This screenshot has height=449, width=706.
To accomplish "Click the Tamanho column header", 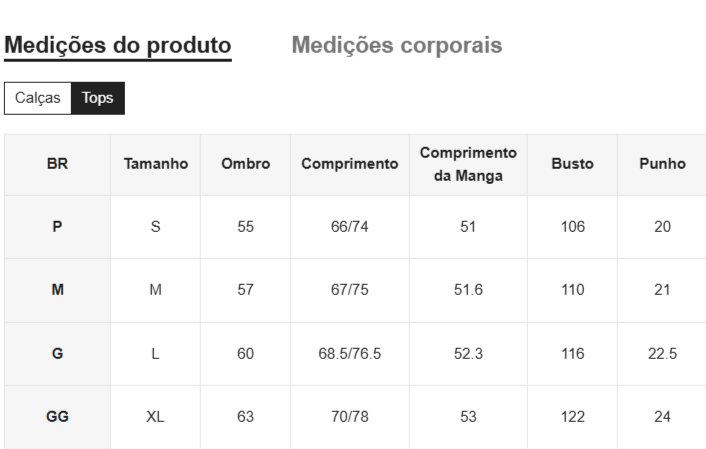I will pos(155,164).
